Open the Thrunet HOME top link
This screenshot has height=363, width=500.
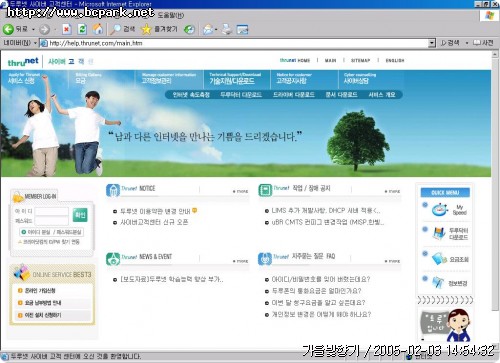pos(295,60)
